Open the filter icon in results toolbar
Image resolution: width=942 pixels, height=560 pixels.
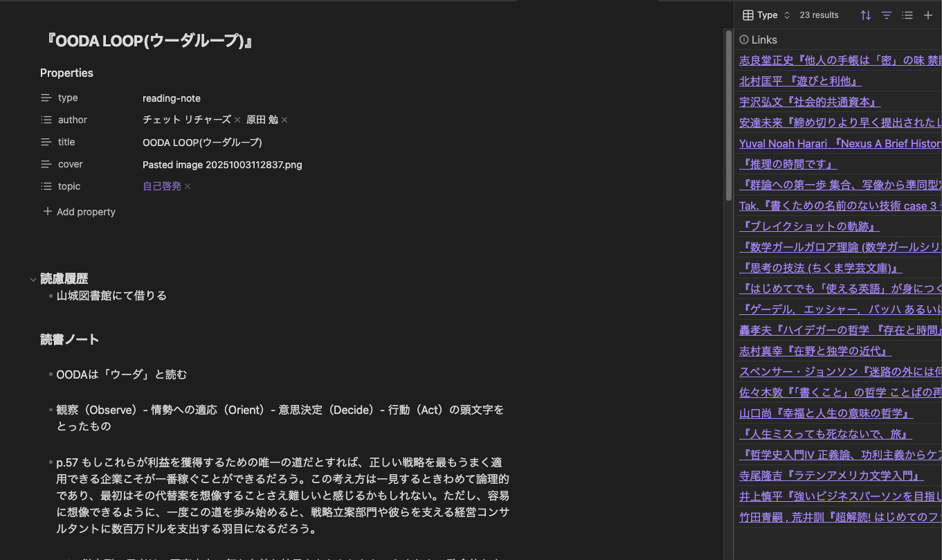tap(886, 15)
